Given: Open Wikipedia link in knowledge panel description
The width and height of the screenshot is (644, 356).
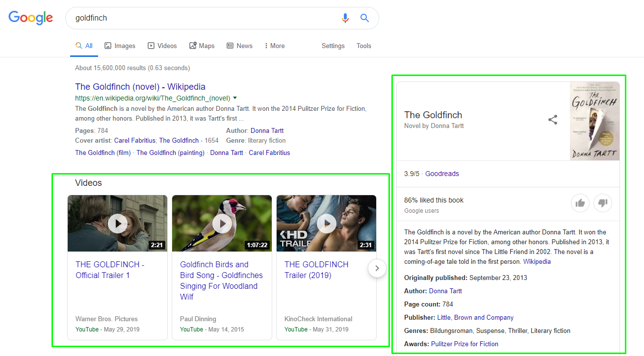Looking at the screenshot, I should pos(537,261).
